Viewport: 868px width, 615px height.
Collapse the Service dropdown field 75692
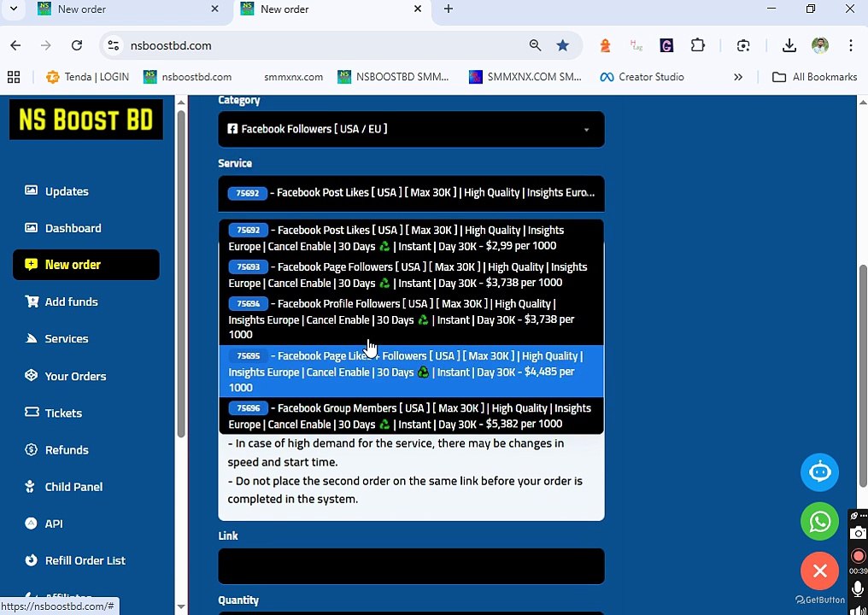(411, 193)
